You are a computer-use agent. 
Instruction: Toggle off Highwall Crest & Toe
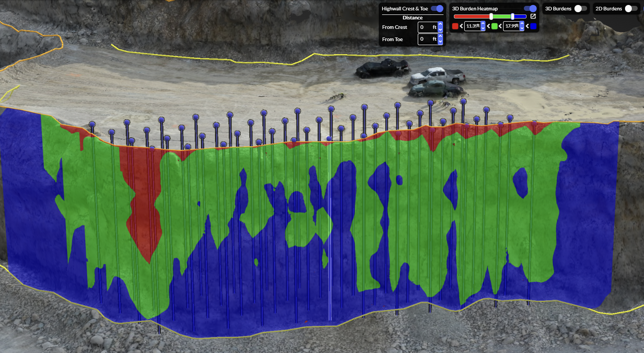[437, 9]
